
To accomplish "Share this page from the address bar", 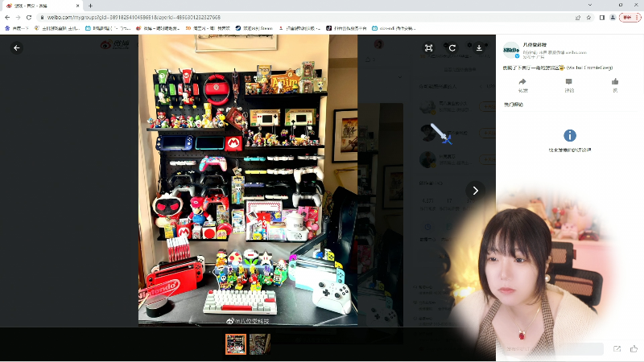I will [x=578, y=17].
